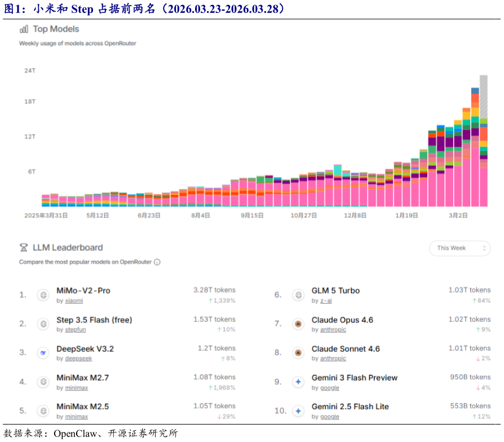Image resolution: width=504 pixels, height=442 pixels.
Task: Click the Gemini 3 Flash Preview star icon
Action: click(x=298, y=382)
